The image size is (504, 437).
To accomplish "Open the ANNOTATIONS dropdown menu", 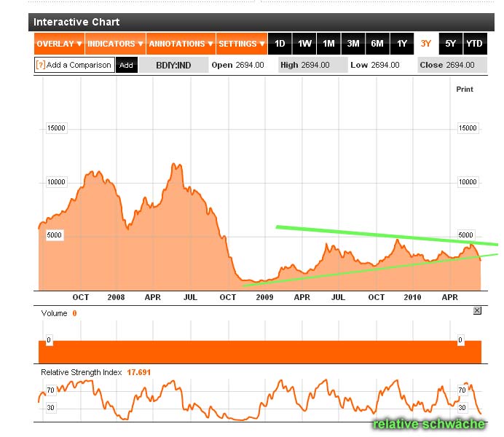I will click(181, 44).
